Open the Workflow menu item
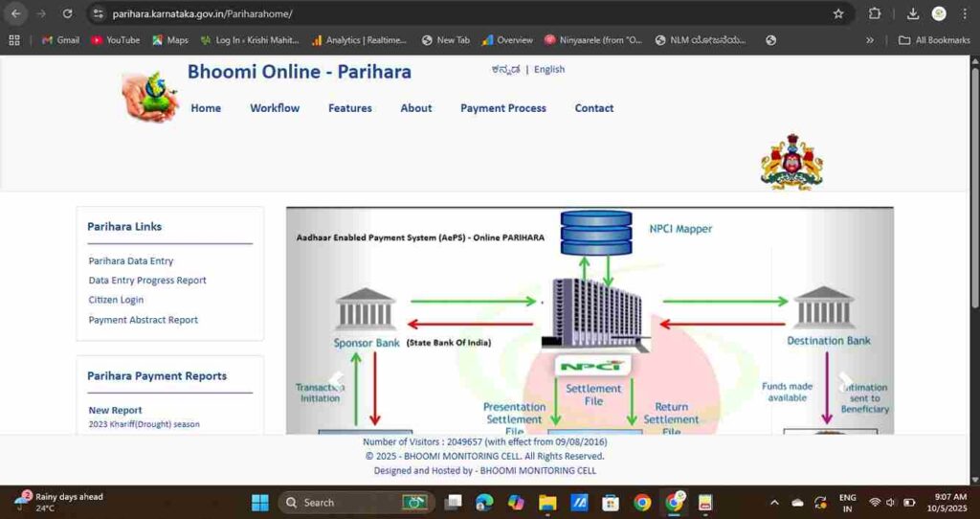The image size is (980, 519). pos(275,108)
